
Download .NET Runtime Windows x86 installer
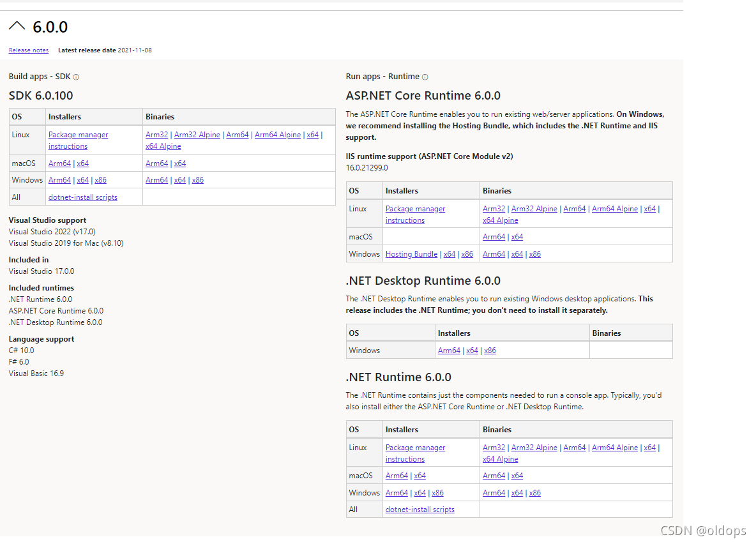pos(438,493)
